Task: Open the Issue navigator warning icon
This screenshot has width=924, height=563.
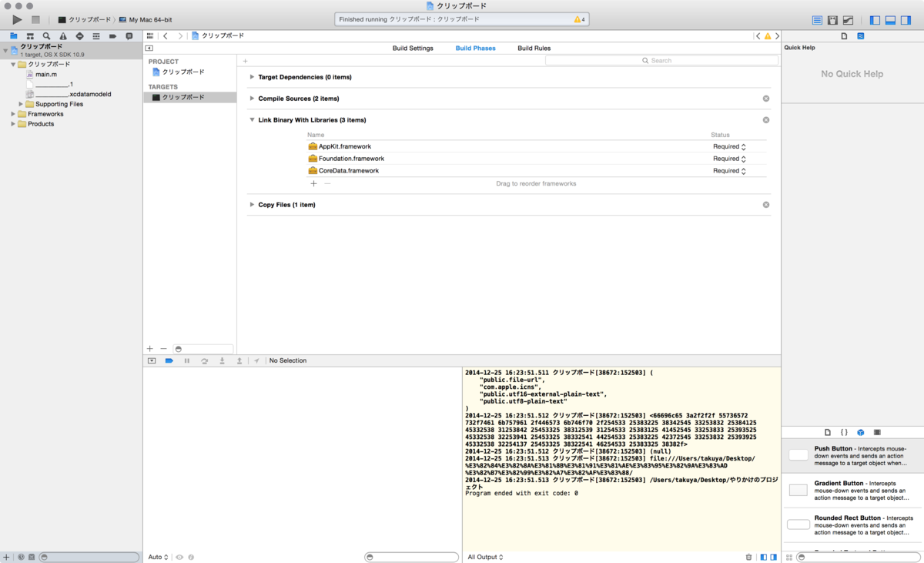Action: coord(63,36)
